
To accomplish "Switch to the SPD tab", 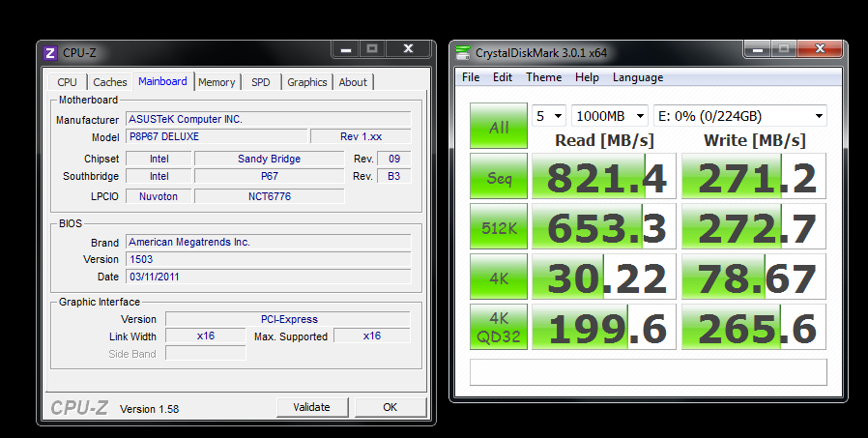I will (261, 82).
